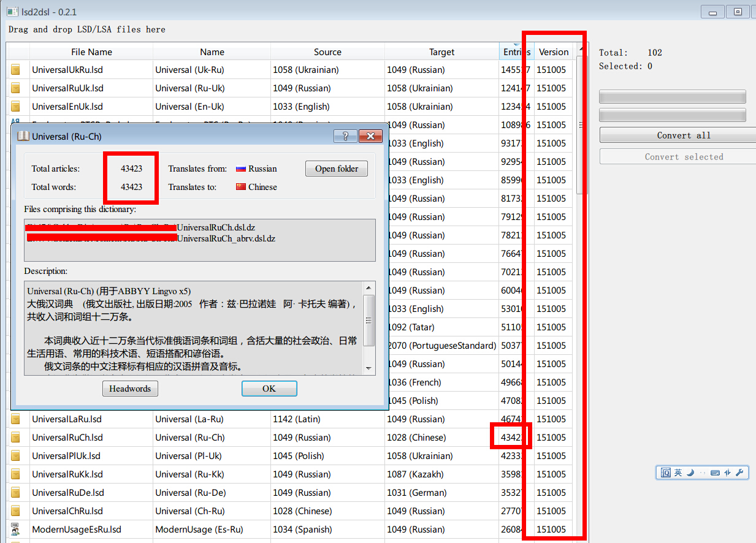Click the dictionary icon beside UniversalUkRu.lsd

tap(15, 70)
